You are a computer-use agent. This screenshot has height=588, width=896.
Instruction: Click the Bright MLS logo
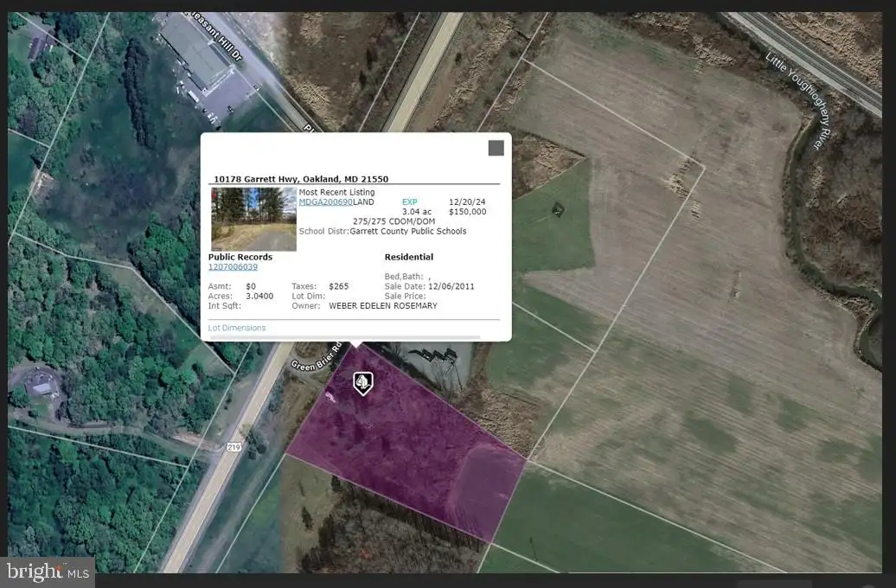48,572
